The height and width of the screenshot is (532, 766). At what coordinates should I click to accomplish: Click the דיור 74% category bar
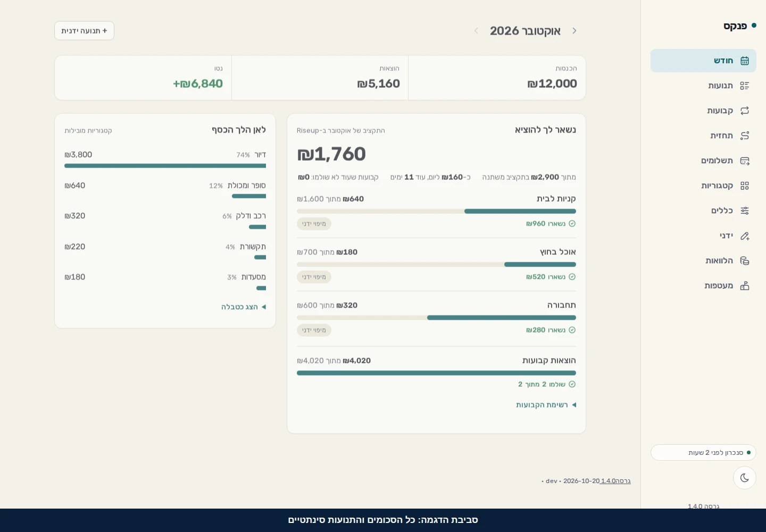[x=165, y=166]
